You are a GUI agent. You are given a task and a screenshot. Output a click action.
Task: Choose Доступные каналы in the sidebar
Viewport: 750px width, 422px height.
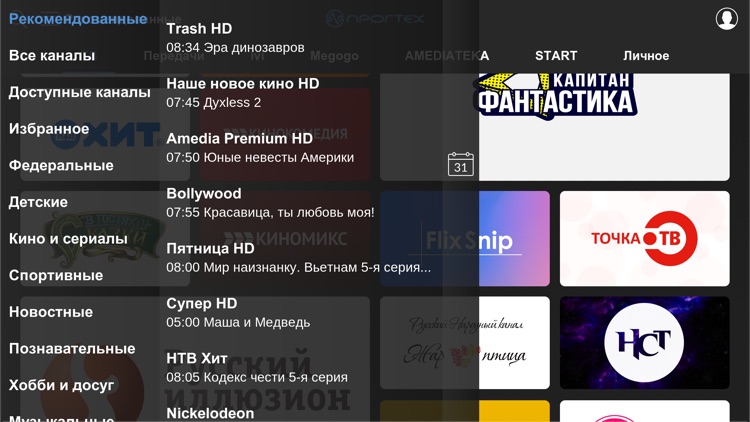[x=79, y=92]
